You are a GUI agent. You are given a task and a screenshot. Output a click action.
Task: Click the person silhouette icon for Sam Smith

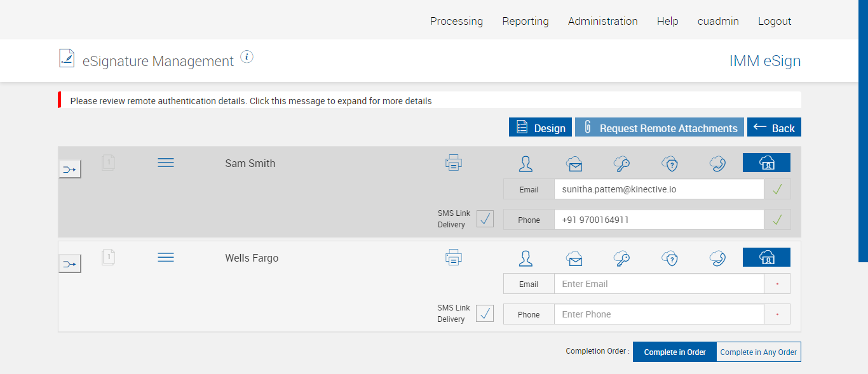tap(526, 164)
